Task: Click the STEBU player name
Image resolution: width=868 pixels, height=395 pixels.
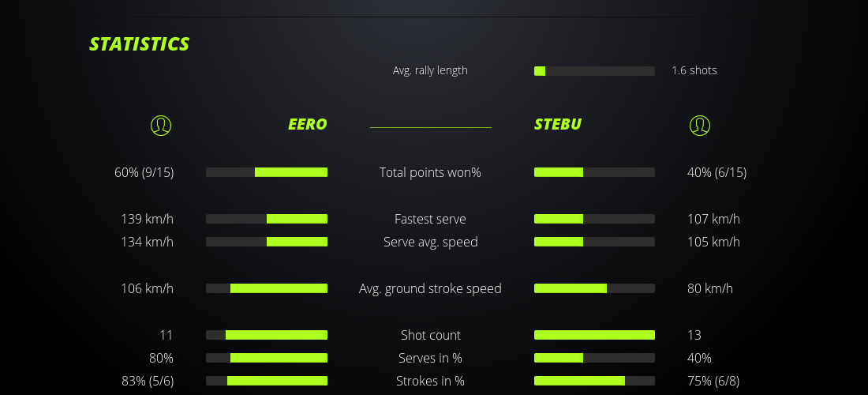Action: [x=558, y=125]
